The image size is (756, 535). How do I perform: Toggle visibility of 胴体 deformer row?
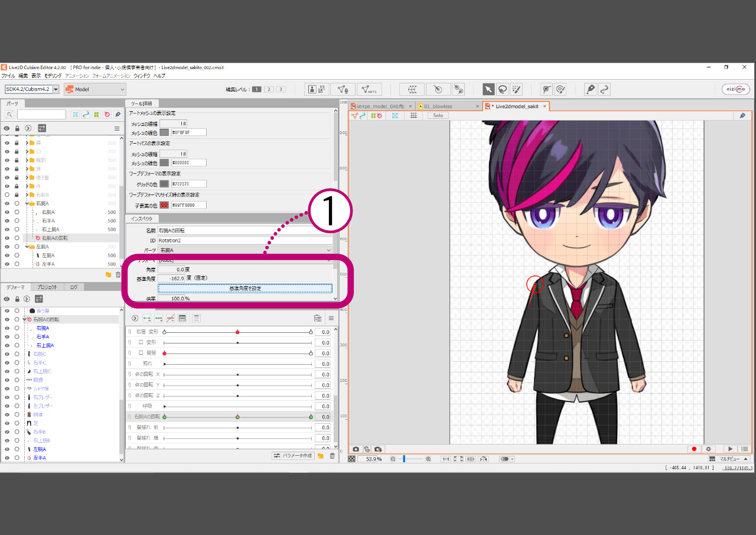(6, 414)
